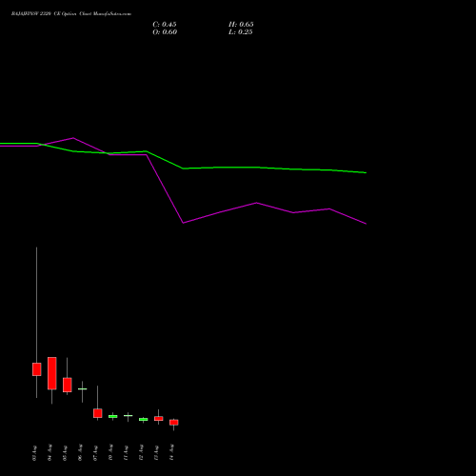Image resolution: width=476 pixels, height=476 pixels.
Task: Select the red 07 Aug candlestick
Action: [98, 413]
